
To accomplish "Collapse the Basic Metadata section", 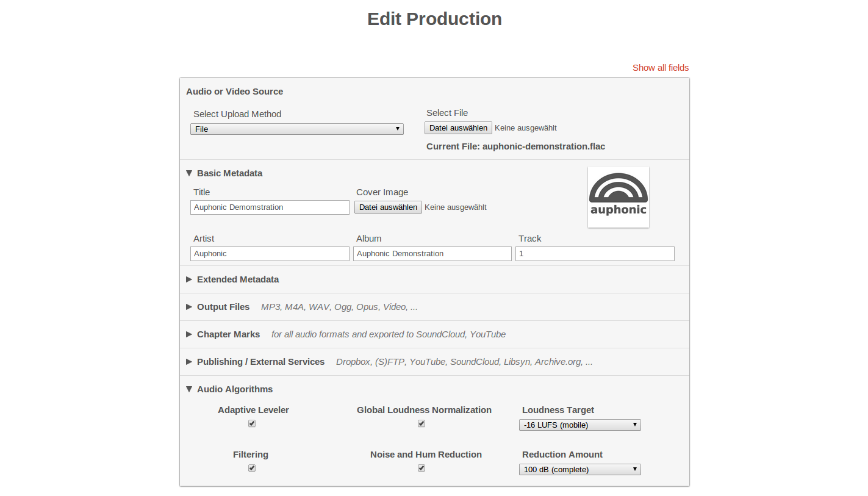I will tap(224, 173).
